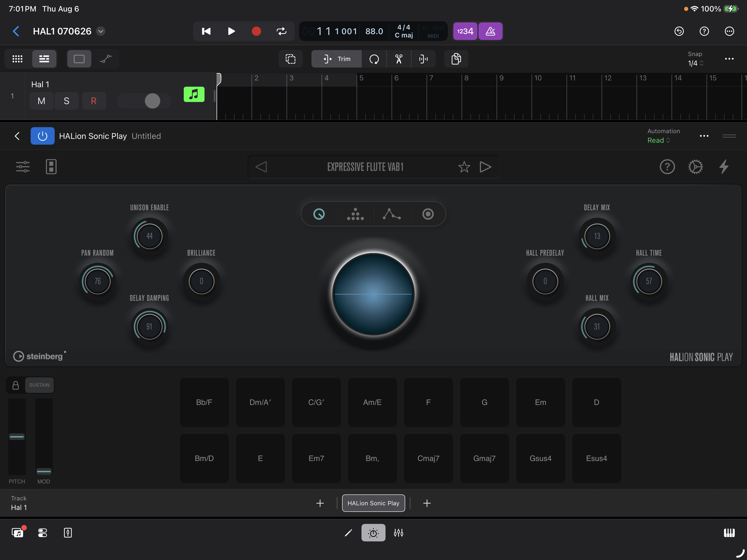Show the automation curve view
This screenshot has width=747, height=560.
click(106, 59)
